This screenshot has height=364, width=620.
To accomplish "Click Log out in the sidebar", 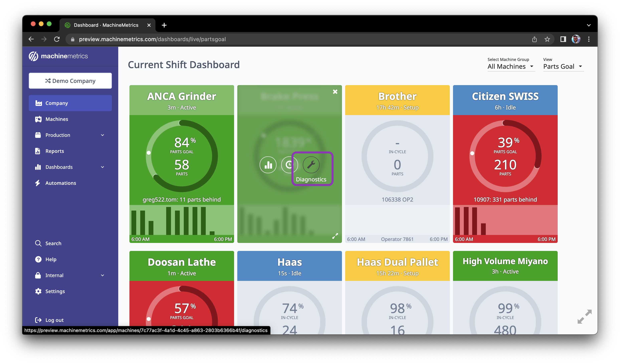I will click(x=70, y=320).
